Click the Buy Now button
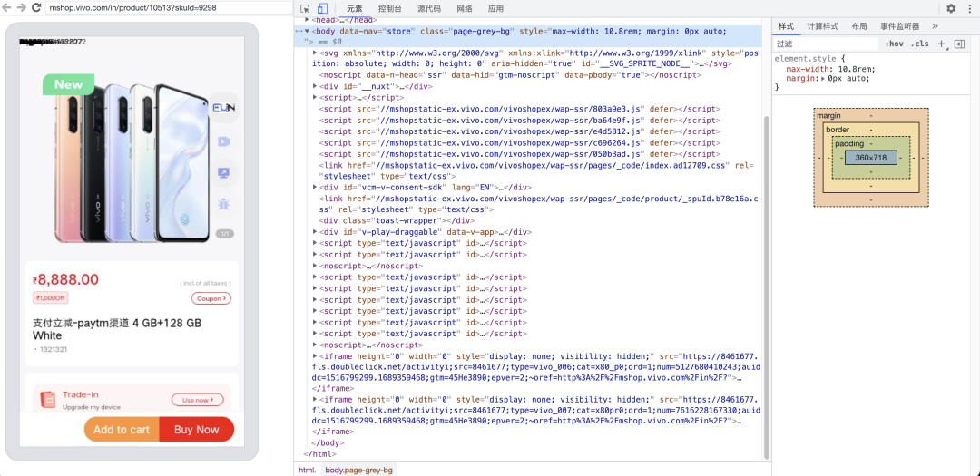 [x=197, y=429]
